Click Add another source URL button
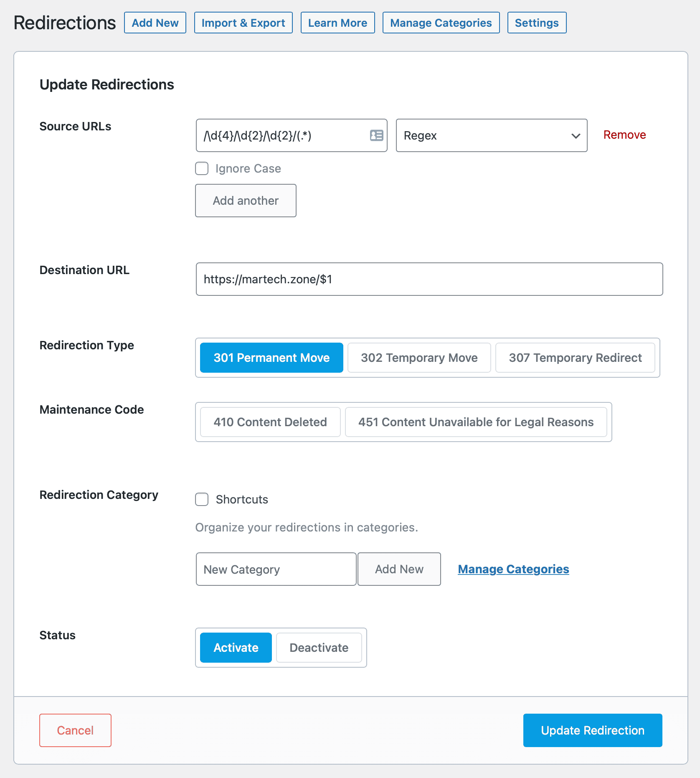 (x=246, y=201)
